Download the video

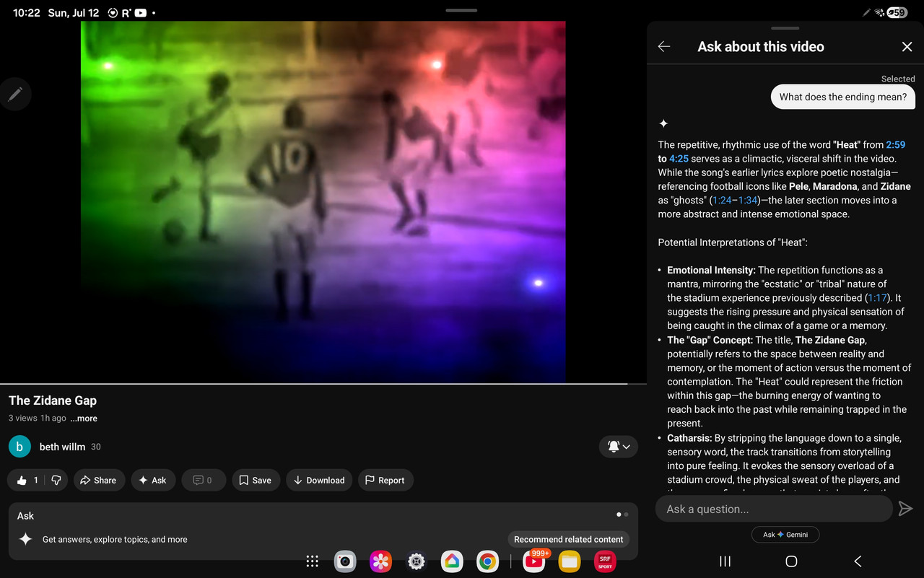click(319, 480)
